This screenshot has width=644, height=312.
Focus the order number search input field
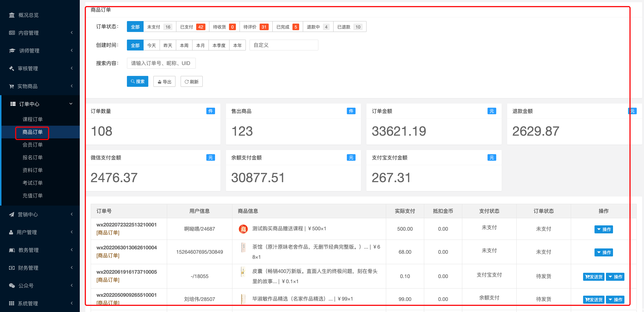(x=161, y=63)
